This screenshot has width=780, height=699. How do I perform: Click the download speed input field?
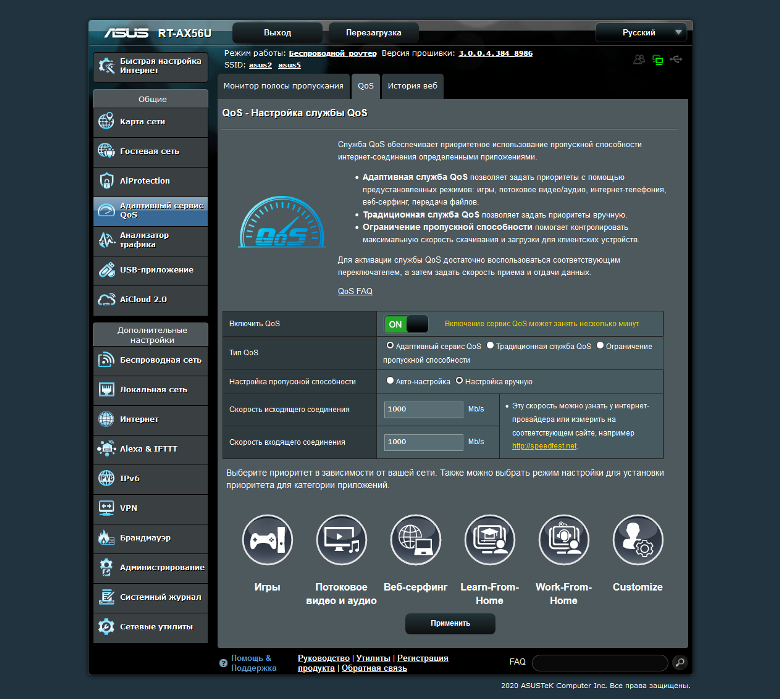[x=424, y=442]
